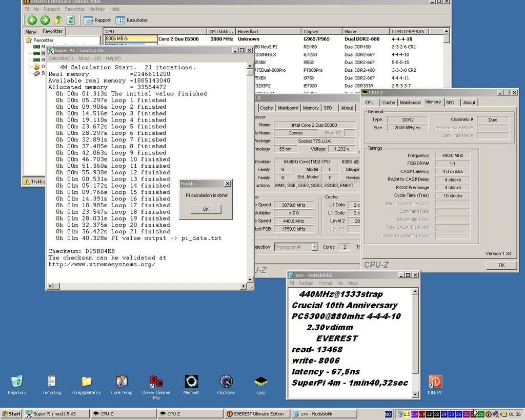Click blue 29 tray temperature icon

pyautogui.click(x=444, y=414)
